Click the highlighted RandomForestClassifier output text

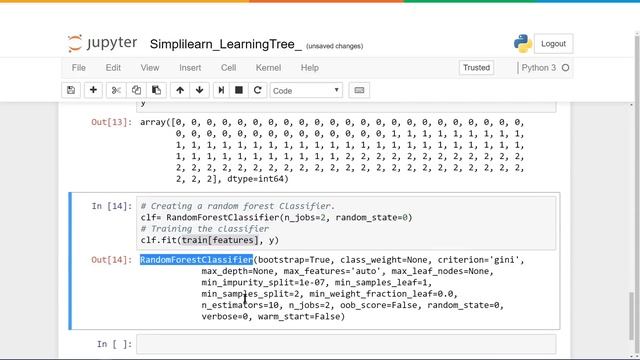(x=196, y=260)
